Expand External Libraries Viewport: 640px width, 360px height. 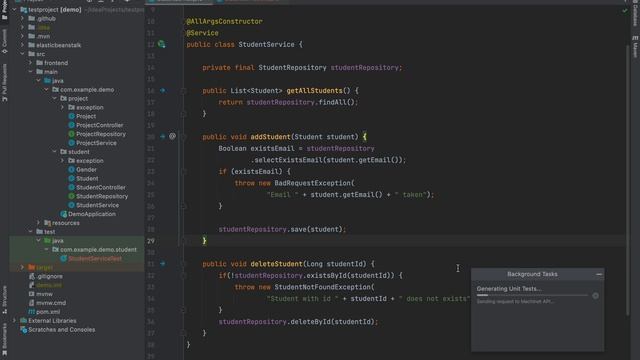point(14,321)
